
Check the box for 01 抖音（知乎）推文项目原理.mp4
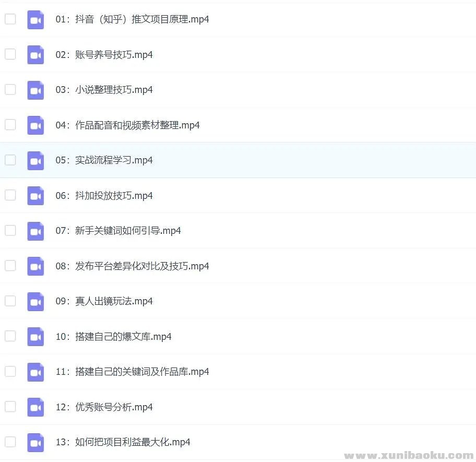(x=10, y=19)
